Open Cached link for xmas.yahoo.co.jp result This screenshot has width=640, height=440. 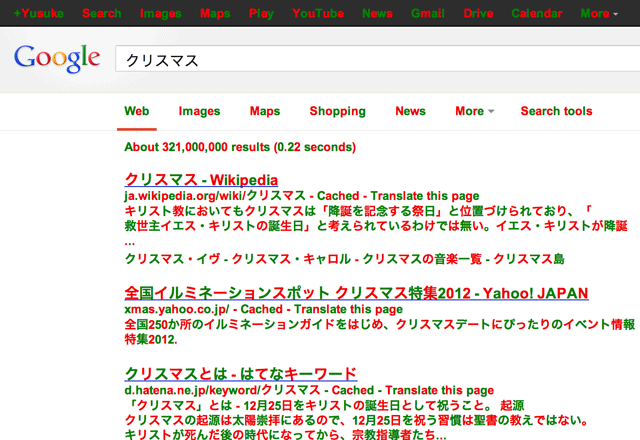pos(261,309)
